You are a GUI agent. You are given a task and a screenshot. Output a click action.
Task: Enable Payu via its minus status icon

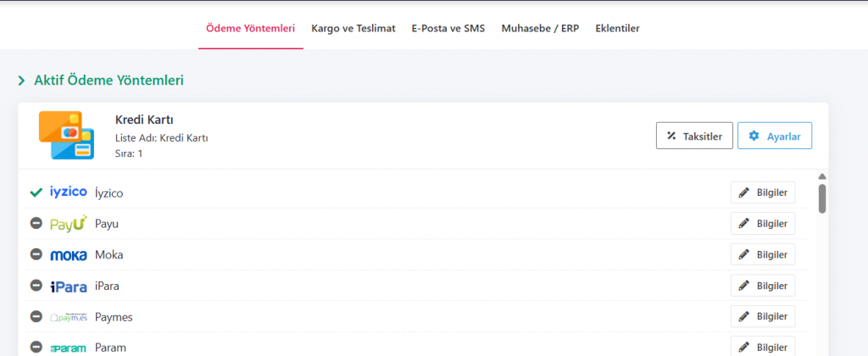36,224
